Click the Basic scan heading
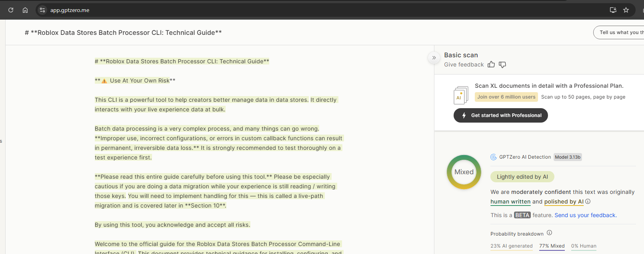The height and width of the screenshot is (254, 644). (461, 55)
